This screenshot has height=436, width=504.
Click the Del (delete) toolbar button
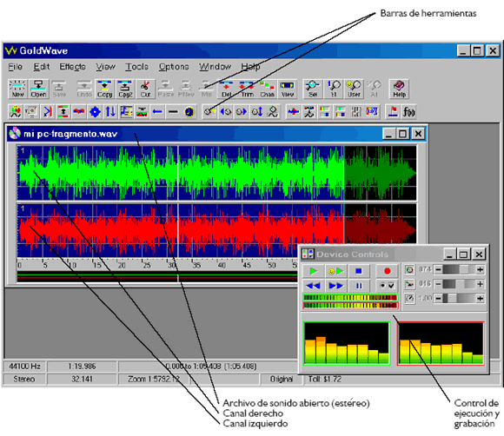click(x=227, y=89)
